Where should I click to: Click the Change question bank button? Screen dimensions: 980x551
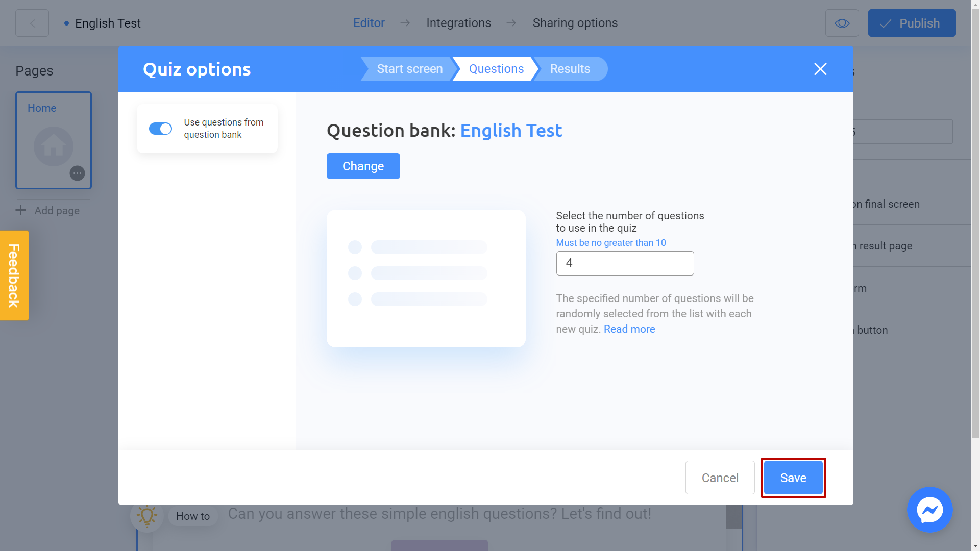tap(363, 165)
